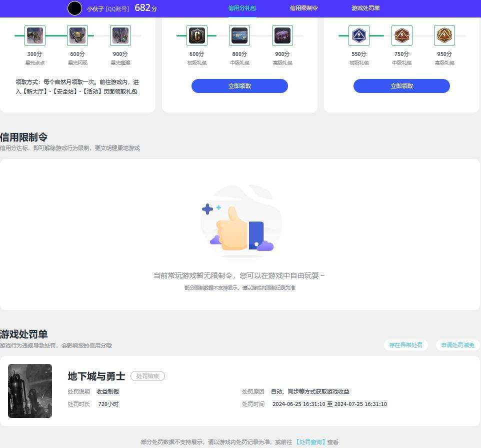Open the 处罚查询 link

(310, 442)
